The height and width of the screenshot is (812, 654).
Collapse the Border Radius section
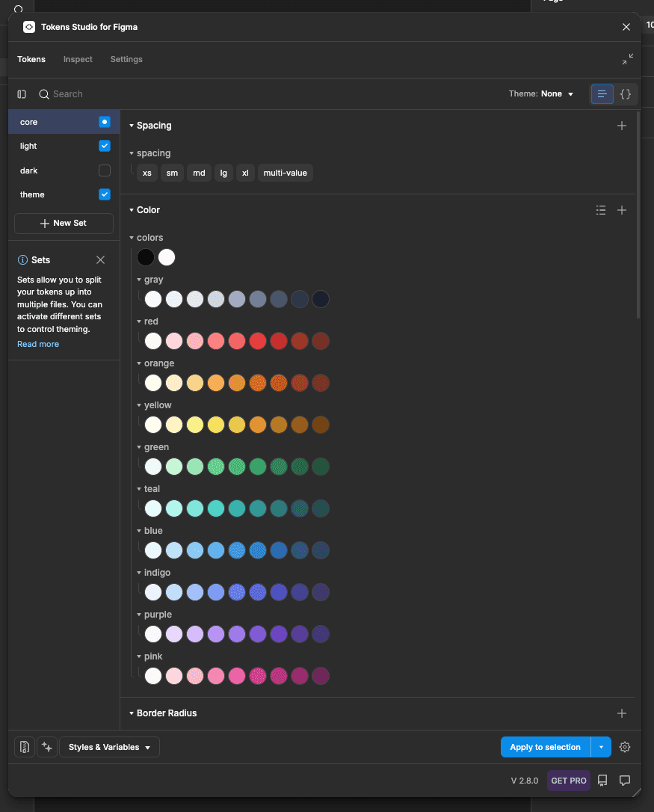point(132,713)
